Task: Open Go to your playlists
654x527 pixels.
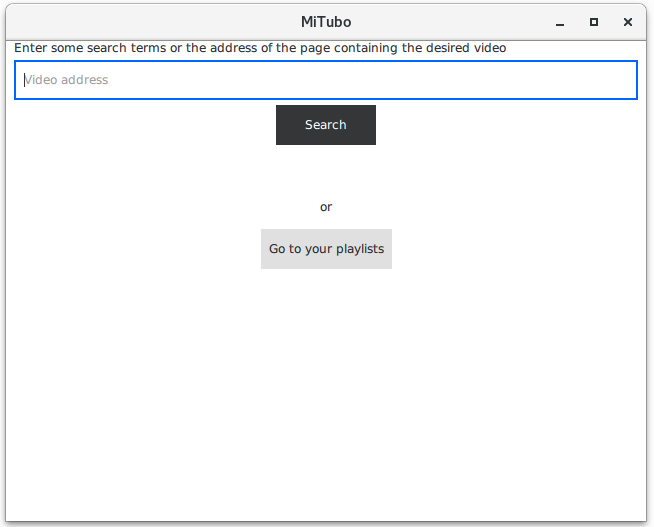Action: pyautogui.click(x=326, y=249)
